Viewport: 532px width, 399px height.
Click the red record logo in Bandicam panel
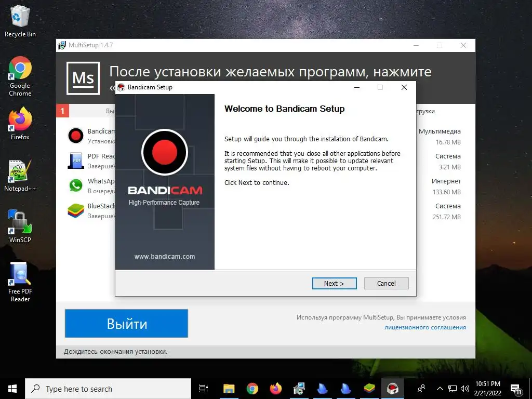coord(165,152)
